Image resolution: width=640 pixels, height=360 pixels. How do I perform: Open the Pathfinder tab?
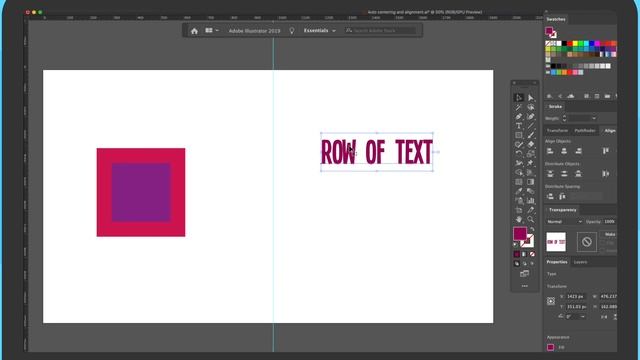click(x=585, y=131)
